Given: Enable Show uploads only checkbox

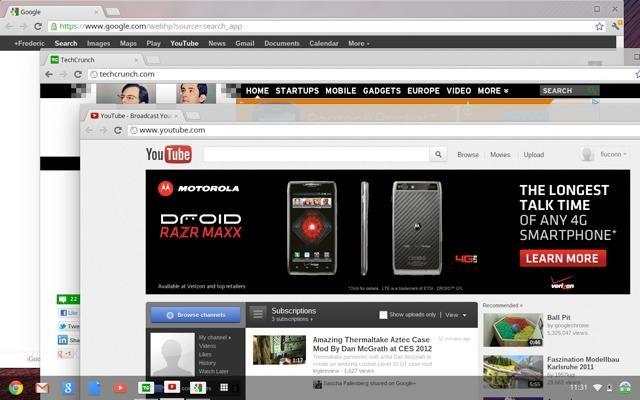Looking at the screenshot, I should pyautogui.click(x=384, y=315).
